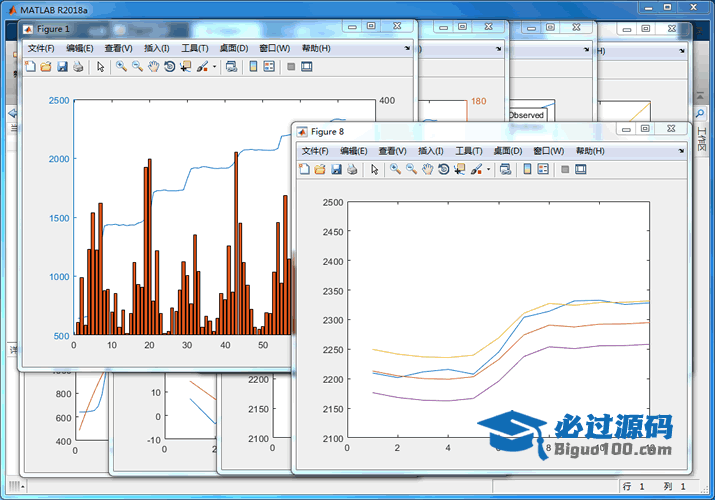Save figure icon in Figure 8 toolbar
715x500 pixels.
click(x=336, y=169)
